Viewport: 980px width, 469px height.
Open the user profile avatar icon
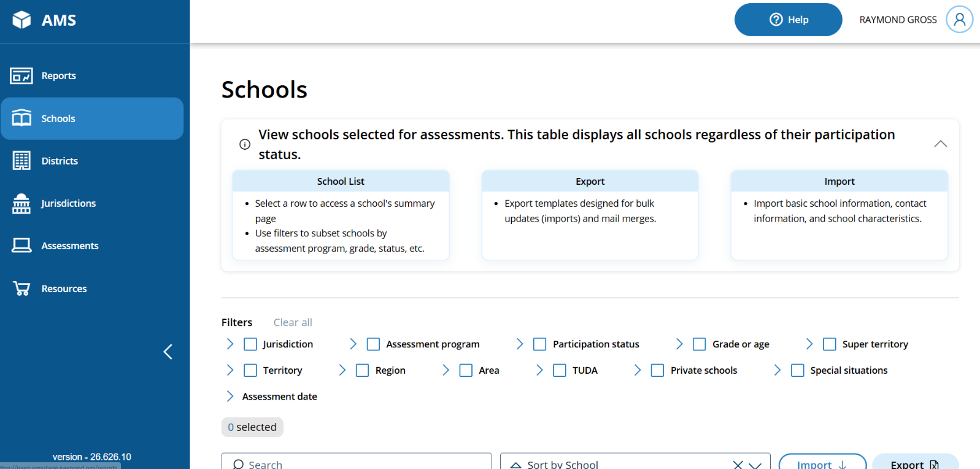(x=959, y=20)
